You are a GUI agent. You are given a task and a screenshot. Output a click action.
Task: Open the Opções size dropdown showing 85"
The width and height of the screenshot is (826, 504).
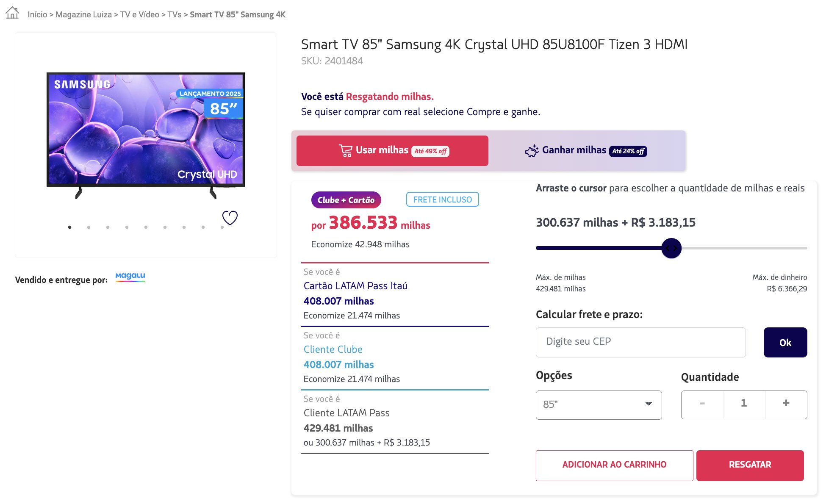[598, 405]
